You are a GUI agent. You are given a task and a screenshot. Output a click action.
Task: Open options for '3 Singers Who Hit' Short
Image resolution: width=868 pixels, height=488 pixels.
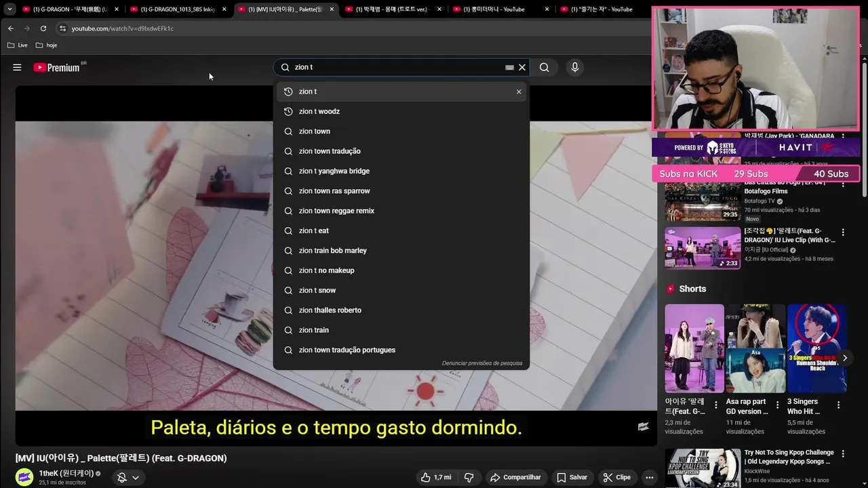point(838,405)
